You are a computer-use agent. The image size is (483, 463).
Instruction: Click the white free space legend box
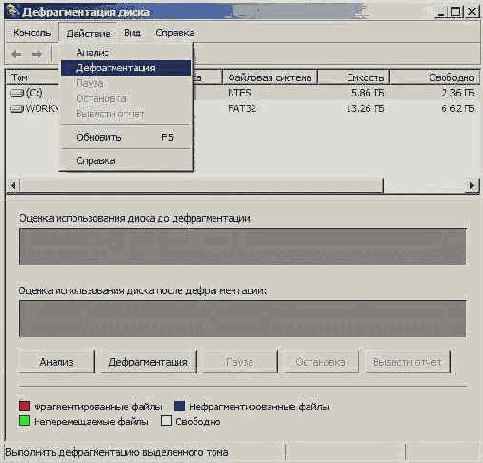tap(166, 421)
